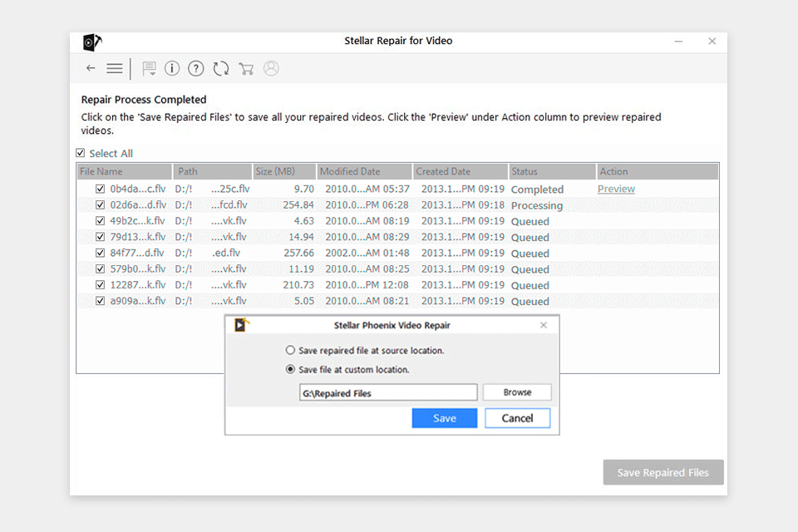Sort by the Size (MB) column header
798x532 pixels.
(x=284, y=171)
